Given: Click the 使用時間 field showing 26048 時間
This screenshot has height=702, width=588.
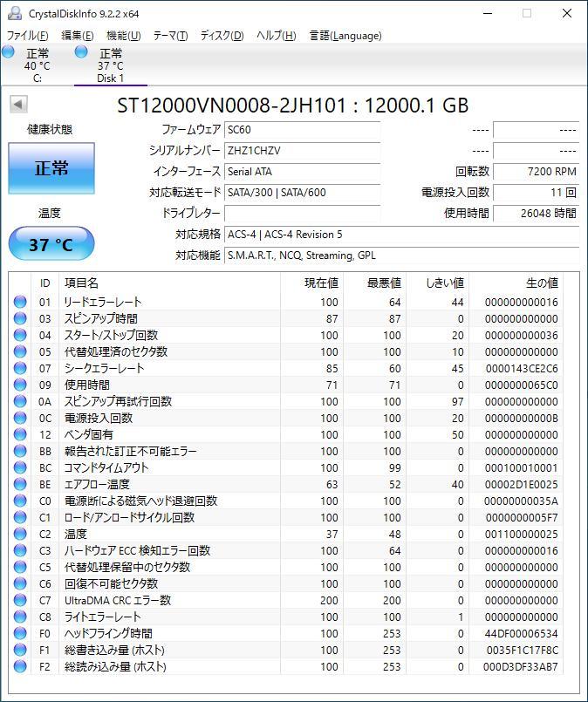Looking at the screenshot, I should click(x=536, y=214).
